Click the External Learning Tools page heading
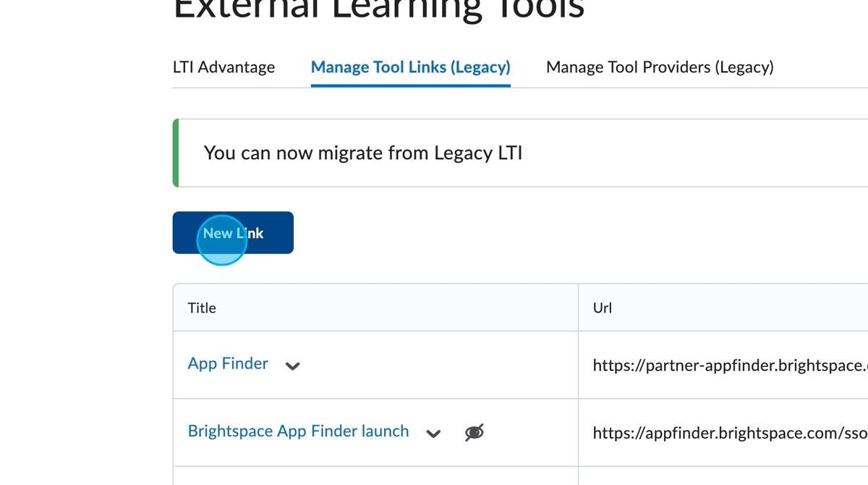Viewport: 868px width, 485px height. (x=378, y=9)
